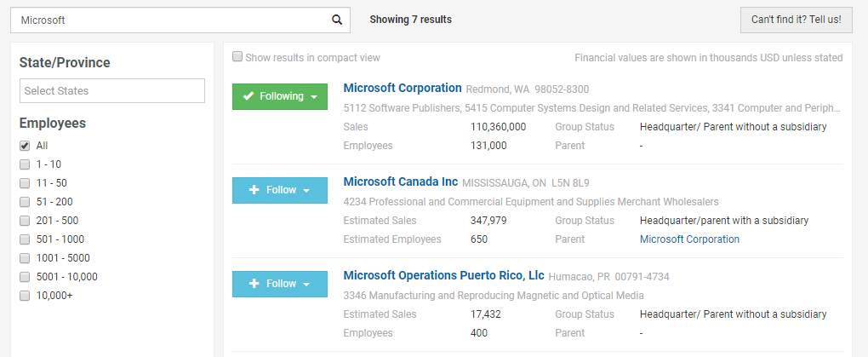Click MISSISSAUGA, ON L5N 8L9 address
The height and width of the screenshot is (357, 868).
526,183
